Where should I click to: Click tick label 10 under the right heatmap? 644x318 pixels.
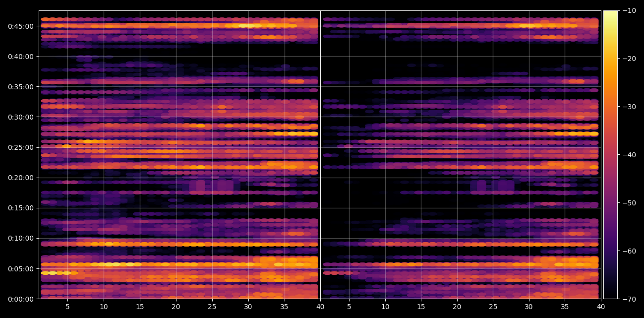point(385,307)
